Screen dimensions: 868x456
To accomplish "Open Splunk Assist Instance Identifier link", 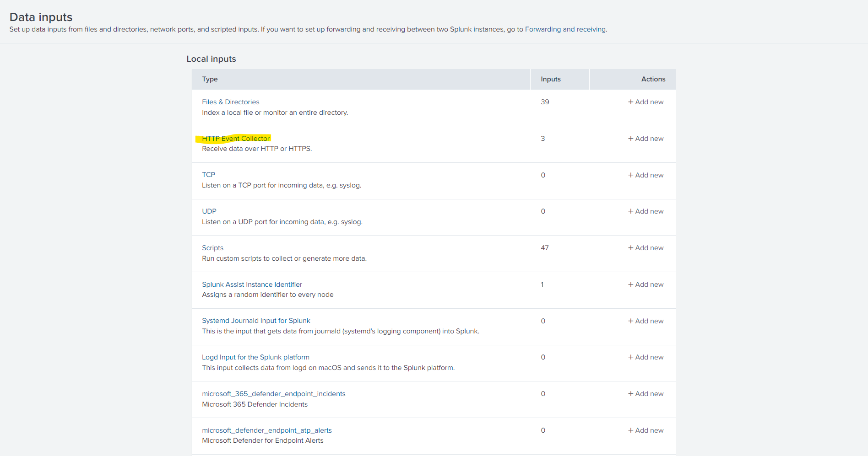I will tap(252, 284).
